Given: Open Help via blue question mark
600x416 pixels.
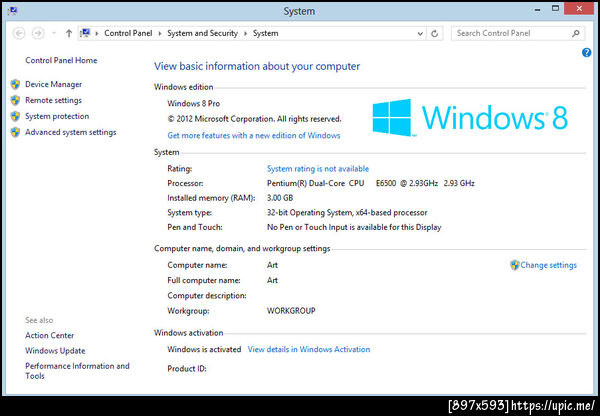Looking at the screenshot, I should [x=586, y=52].
